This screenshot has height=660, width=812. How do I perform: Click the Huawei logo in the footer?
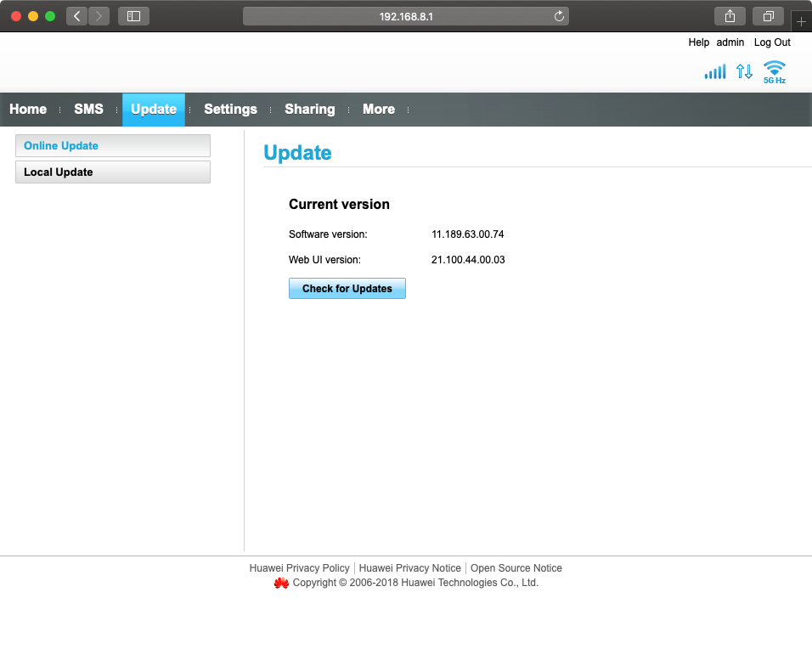281,583
